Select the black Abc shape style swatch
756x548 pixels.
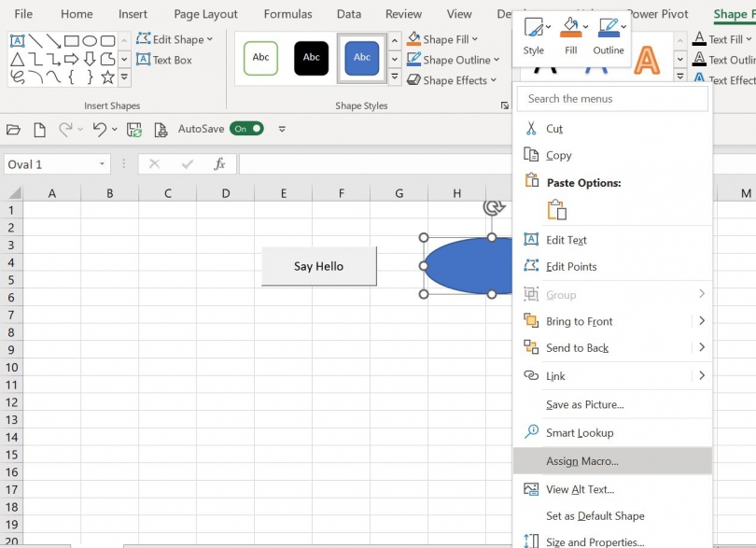(312, 58)
